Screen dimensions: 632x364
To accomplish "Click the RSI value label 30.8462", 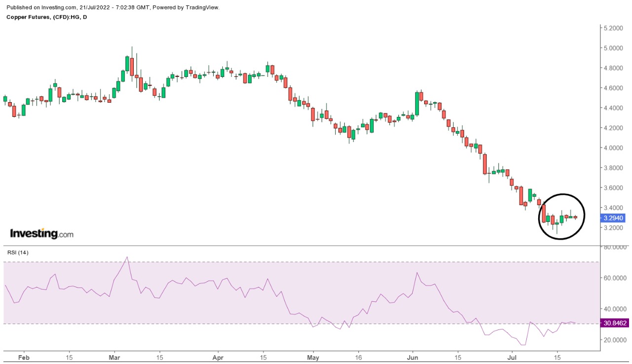I will [614, 324].
